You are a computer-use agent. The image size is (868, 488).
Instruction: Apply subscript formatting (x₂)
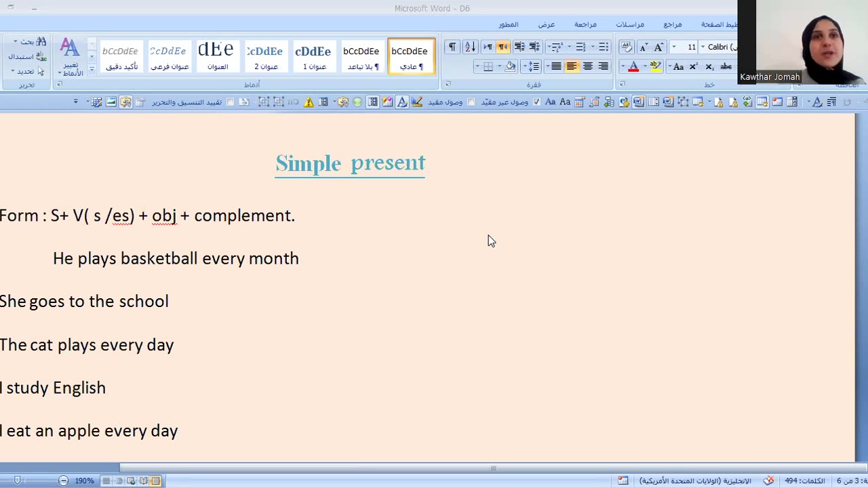point(709,66)
